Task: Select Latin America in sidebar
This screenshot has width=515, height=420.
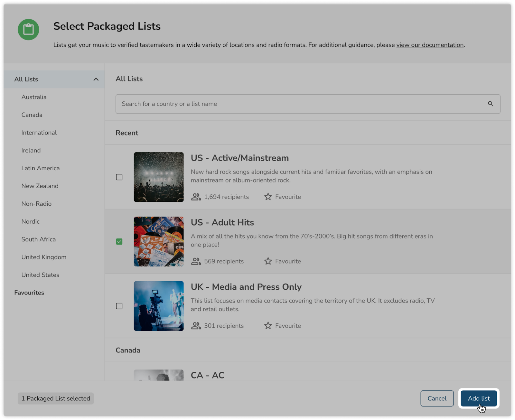Action: point(41,168)
